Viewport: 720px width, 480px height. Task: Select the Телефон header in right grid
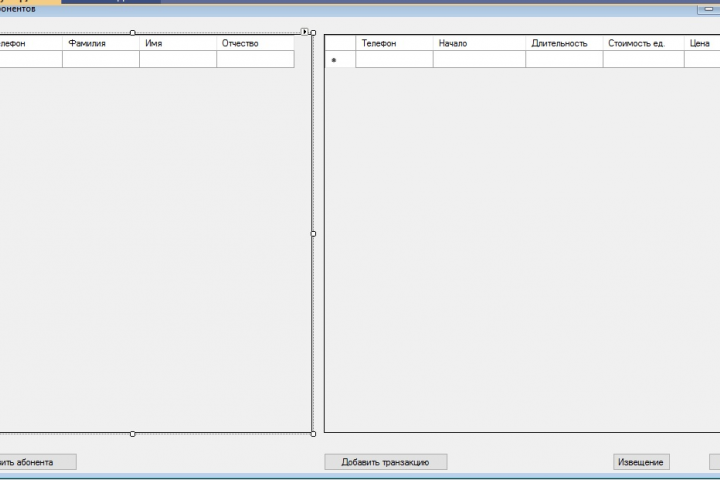[x=394, y=43]
